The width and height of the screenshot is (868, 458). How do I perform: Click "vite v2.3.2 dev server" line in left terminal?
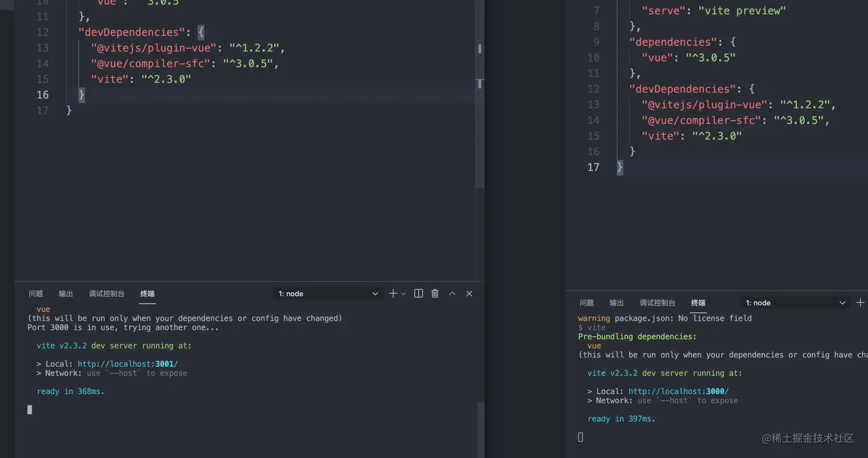(x=114, y=346)
